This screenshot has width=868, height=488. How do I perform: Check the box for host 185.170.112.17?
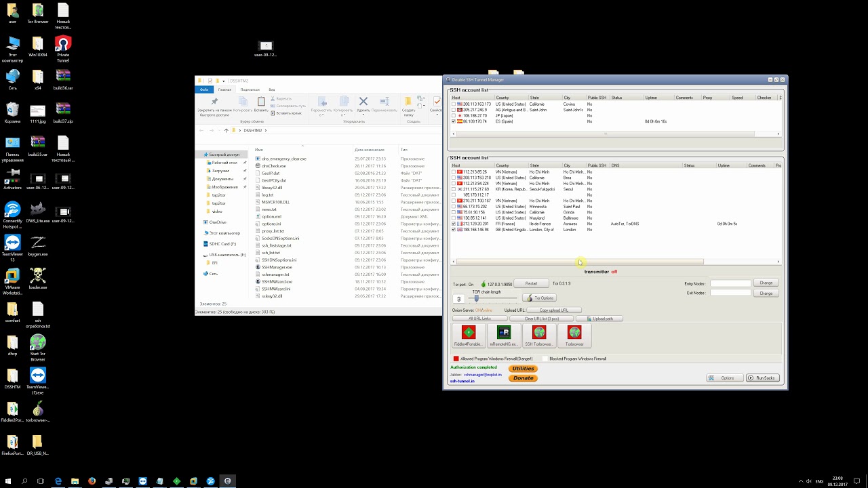(454, 195)
